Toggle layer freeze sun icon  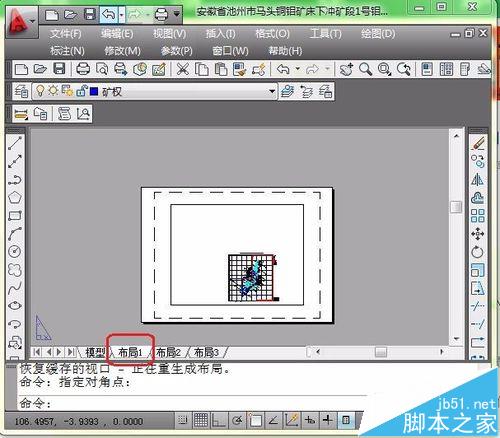coord(53,91)
